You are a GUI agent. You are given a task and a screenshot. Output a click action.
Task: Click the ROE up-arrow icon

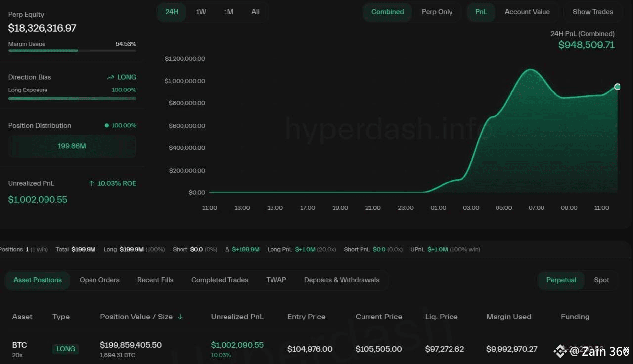click(91, 183)
